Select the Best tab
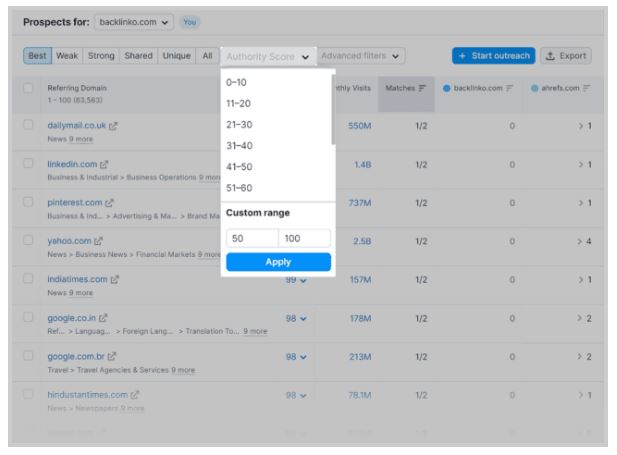The height and width of the screenshot is (455, 617). [x=37, y=56]
